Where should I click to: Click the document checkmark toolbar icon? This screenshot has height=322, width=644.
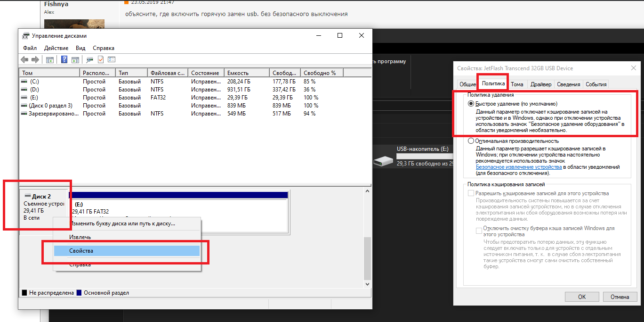coord(101,60)
